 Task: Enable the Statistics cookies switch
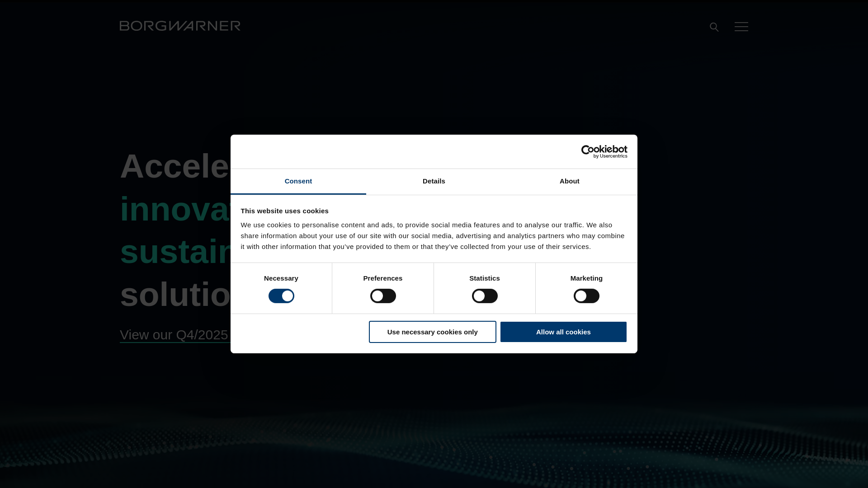coord(485,296)
